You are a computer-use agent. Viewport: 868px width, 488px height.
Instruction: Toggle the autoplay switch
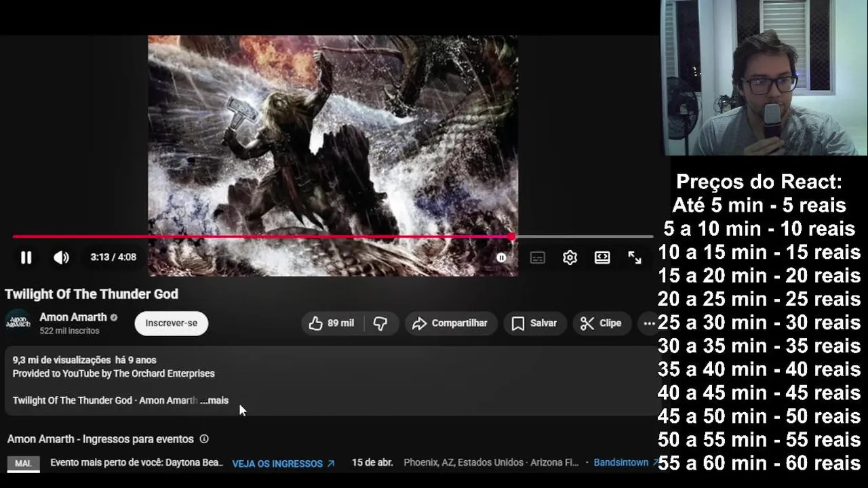(502, 258)
